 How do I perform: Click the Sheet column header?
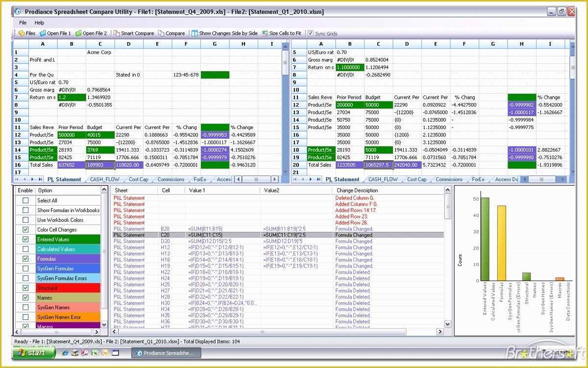click(x=135, y=190)
